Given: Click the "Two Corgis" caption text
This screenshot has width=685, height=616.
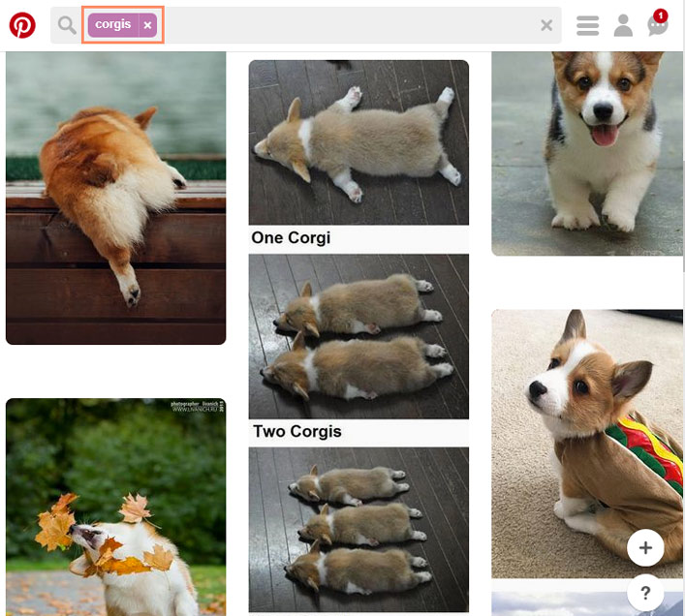Looking at the screenshot, I should pos(297,432).
